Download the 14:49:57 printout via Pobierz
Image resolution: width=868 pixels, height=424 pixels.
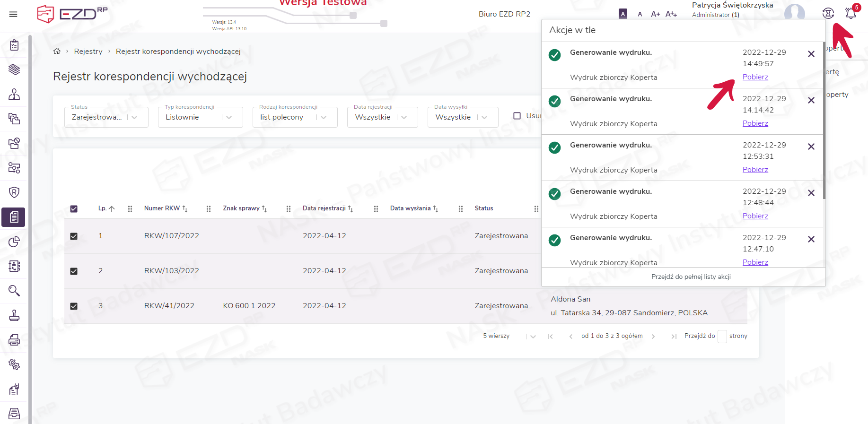tap(755, 77)
